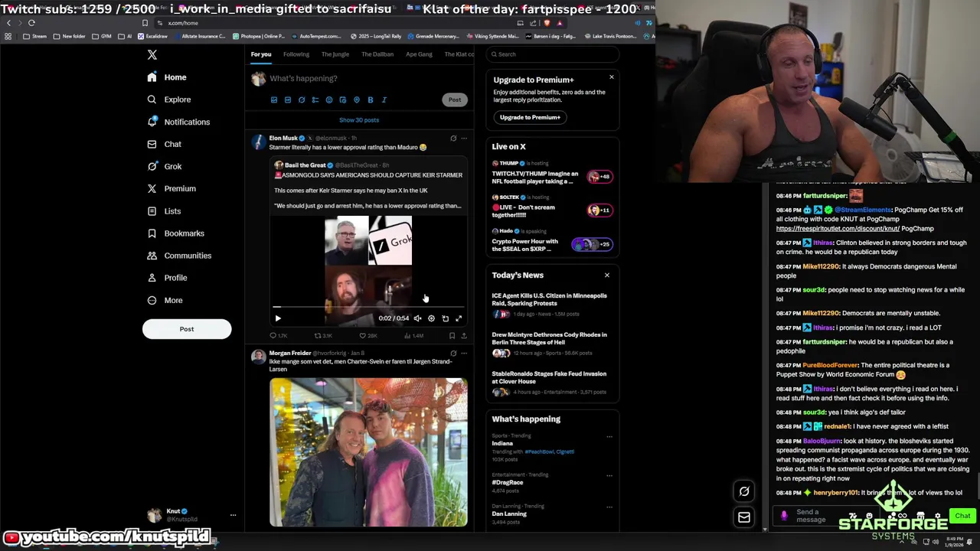This screenshot has height=551, width=980.
Task: Open the Home item in X sidebar
Action: [167, 77]
